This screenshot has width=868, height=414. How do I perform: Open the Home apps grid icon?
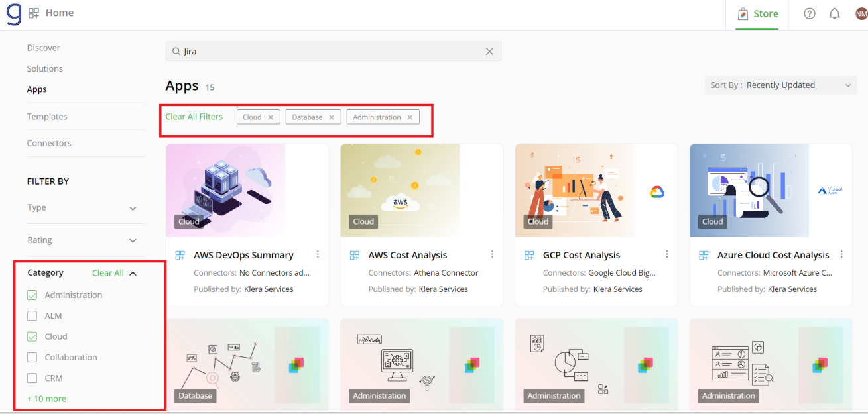pyautogui.click(x=34, y=13)
